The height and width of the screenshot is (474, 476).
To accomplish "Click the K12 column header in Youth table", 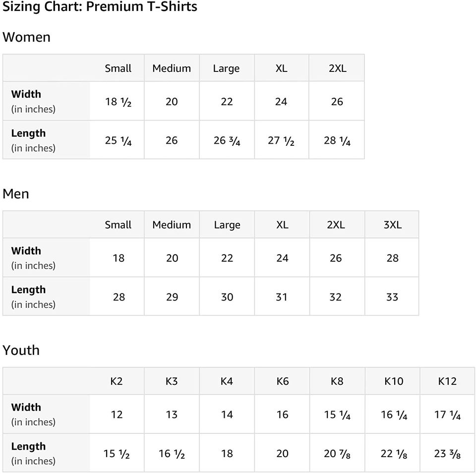I will pos(447,381).
